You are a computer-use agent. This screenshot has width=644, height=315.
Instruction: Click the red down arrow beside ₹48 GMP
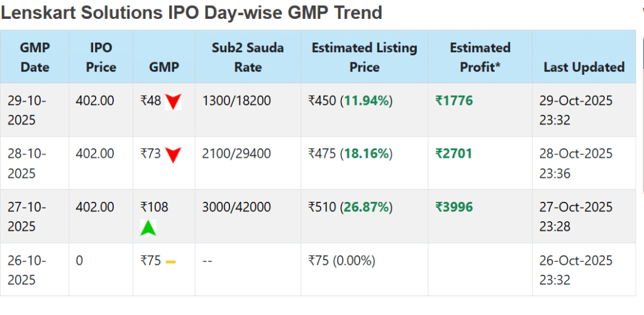pos(173,101)
